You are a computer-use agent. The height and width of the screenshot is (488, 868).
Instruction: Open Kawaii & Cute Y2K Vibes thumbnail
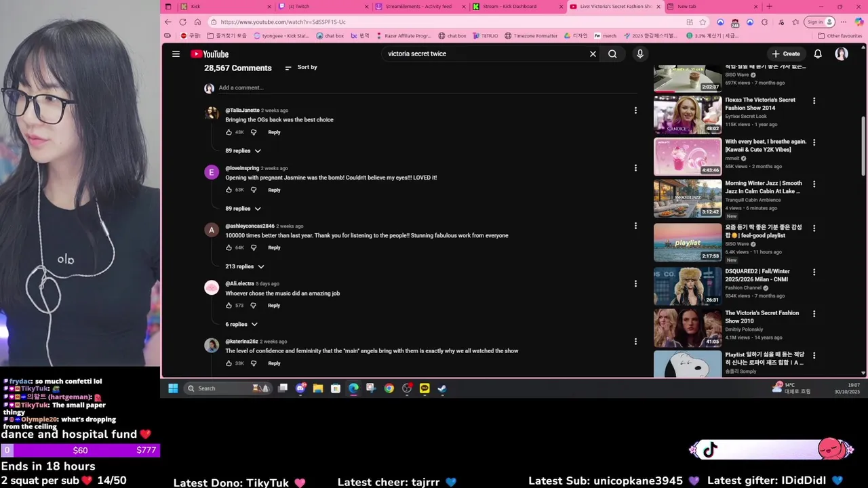point(688,157)
